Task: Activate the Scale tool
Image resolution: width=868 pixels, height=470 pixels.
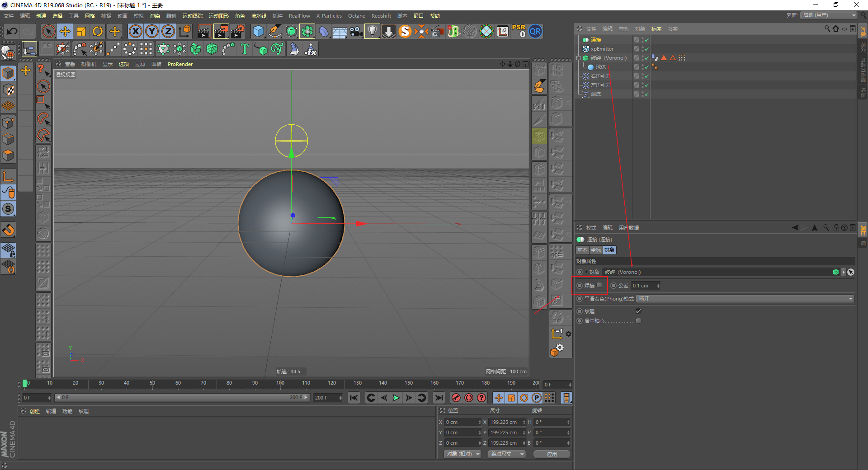Action: 81,31
